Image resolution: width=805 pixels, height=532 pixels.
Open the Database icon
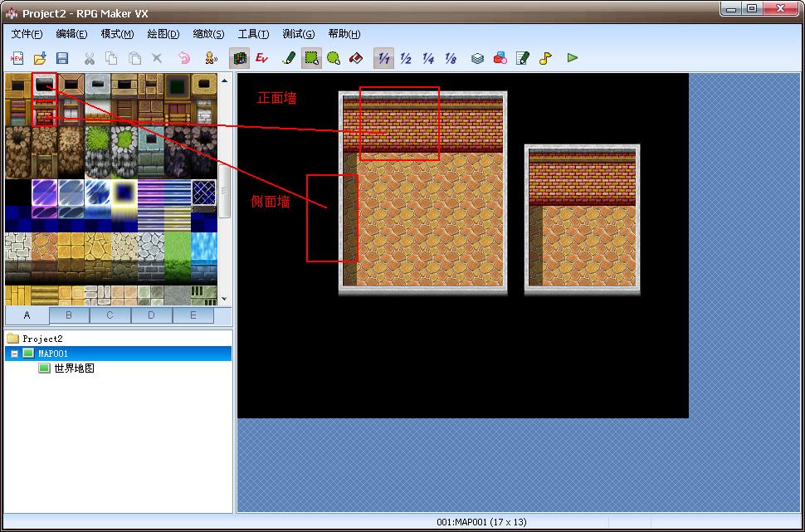tap(477, 58)
